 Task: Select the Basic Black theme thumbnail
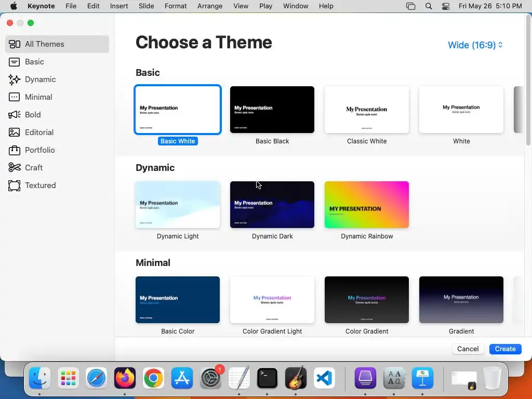click(x=272, y=110)
